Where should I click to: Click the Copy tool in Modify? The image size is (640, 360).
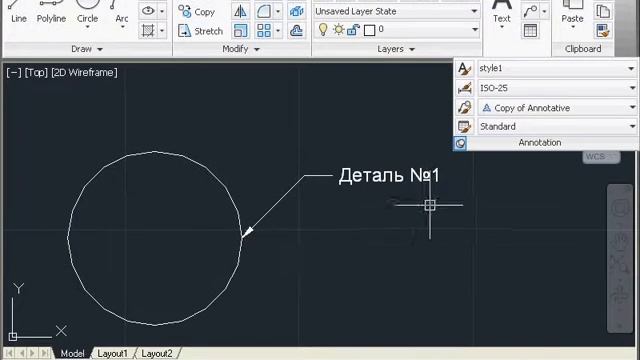click(x=197, y=12)
